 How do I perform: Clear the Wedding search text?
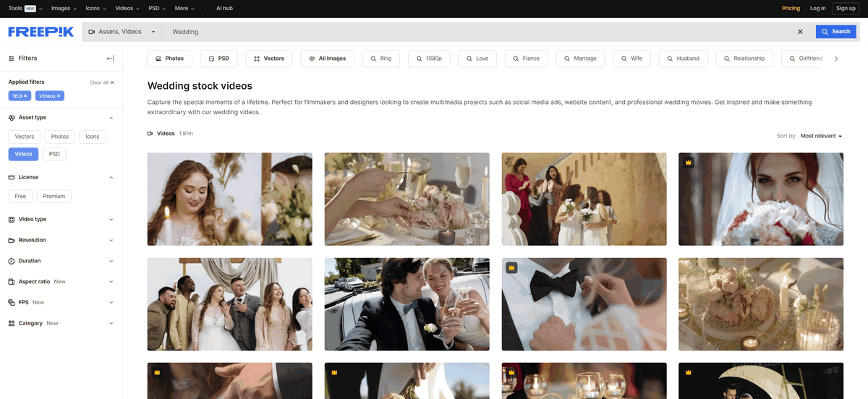click(800, 32)
